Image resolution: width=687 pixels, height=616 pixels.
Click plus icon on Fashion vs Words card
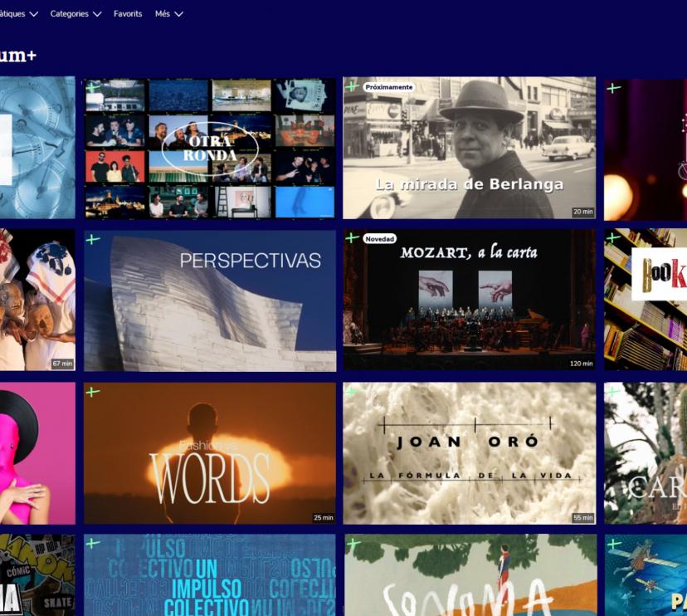93,392
